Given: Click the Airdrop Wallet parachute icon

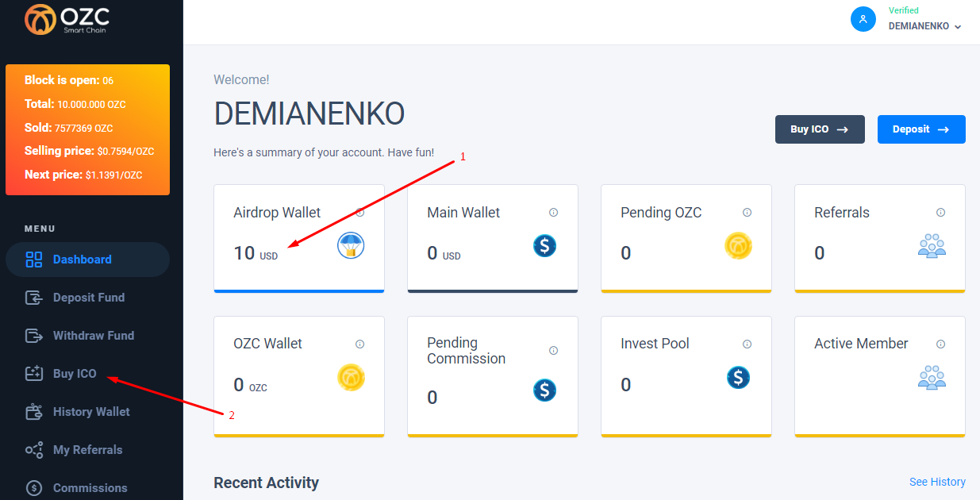Looking at the screenshot, I should coord(351,246).
